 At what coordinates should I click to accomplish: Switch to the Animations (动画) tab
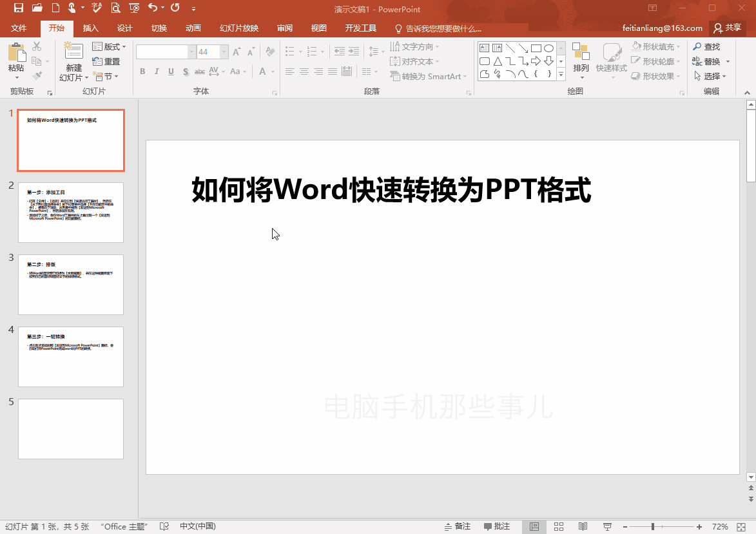point(193,28)
